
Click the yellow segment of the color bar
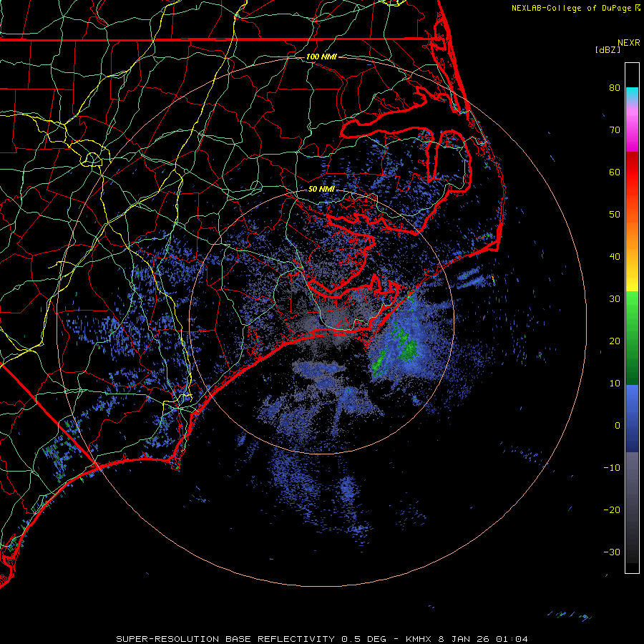click(x=632, y=281)
